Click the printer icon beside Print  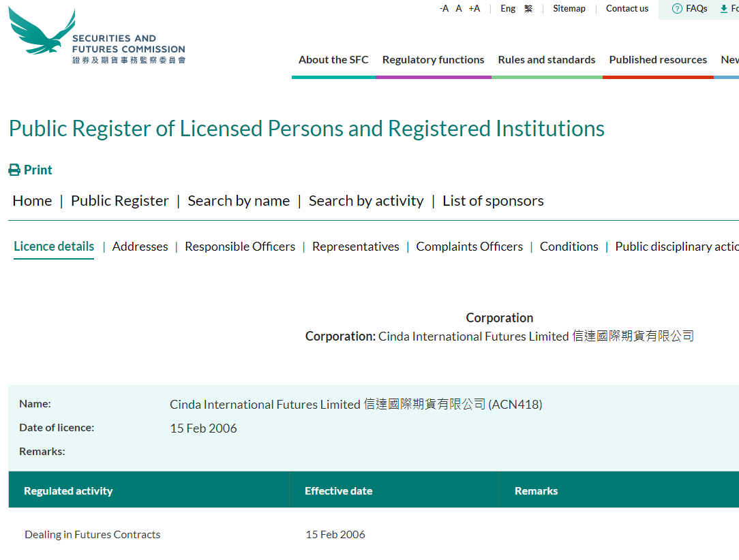(14, 170)
